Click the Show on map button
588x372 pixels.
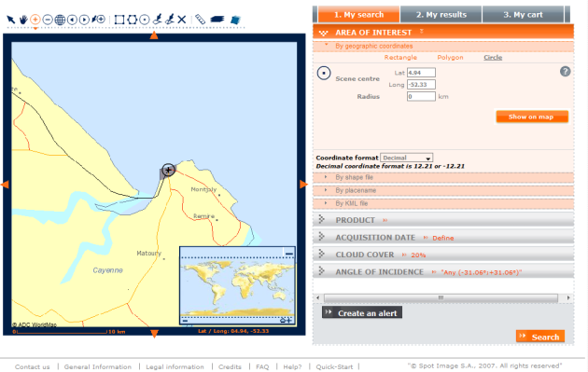click(x=532, y=117)
